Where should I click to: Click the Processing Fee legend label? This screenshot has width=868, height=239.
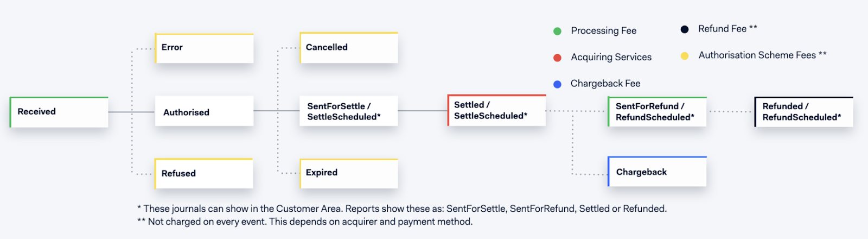pyautogui.click(x=603, y=31)
